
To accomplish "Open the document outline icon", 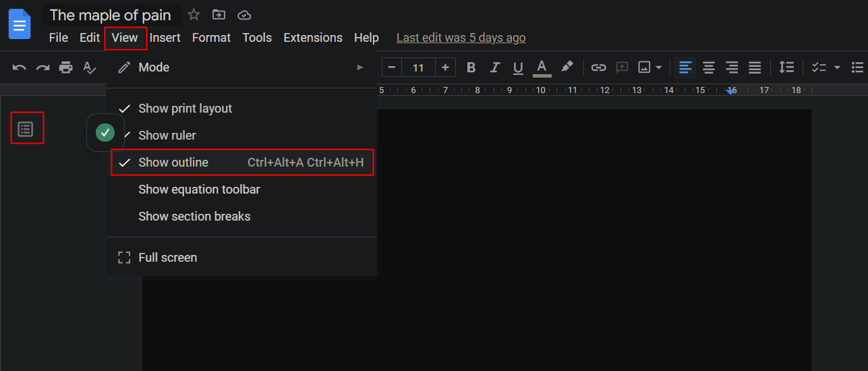I will tap(26, 129).
